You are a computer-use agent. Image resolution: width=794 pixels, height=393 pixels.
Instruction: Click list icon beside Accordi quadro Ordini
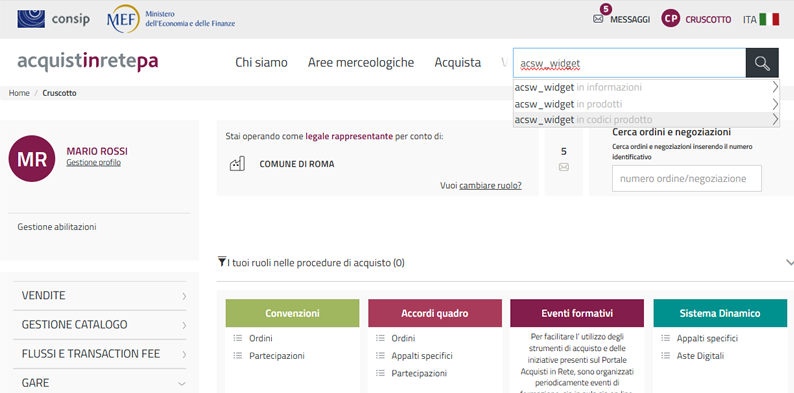[380, 338]
